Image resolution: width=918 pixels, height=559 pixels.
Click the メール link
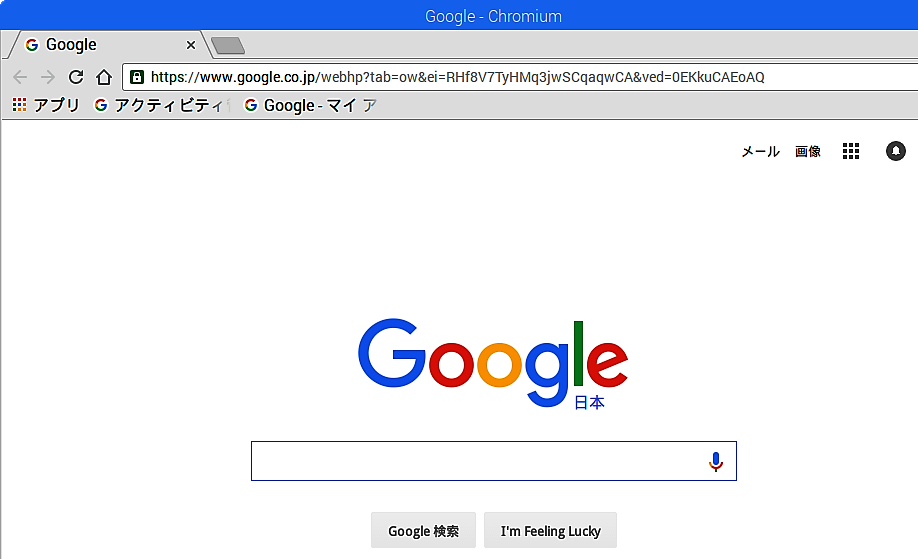coord(761,152)
